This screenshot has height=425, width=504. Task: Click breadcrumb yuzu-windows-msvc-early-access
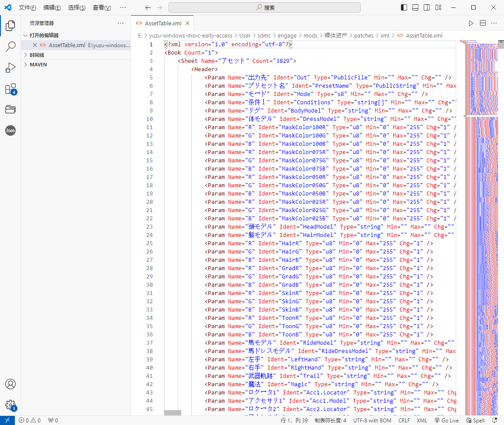click(x=190, y=36)
